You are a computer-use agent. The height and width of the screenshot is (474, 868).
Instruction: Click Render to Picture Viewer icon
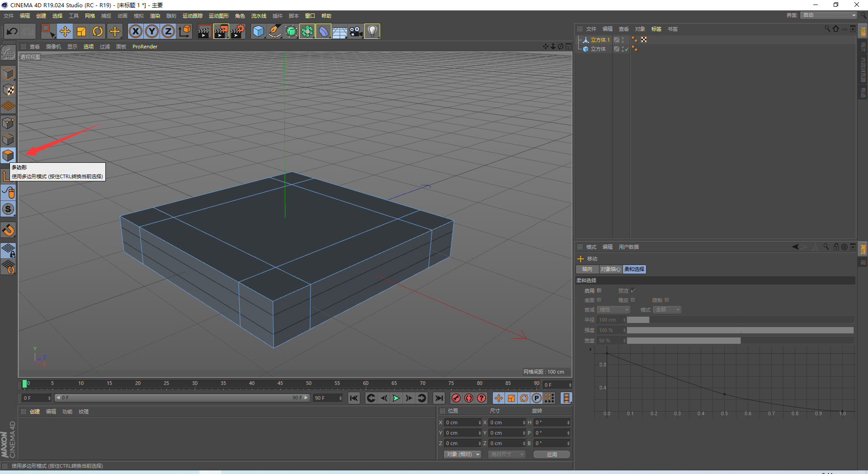221,31
